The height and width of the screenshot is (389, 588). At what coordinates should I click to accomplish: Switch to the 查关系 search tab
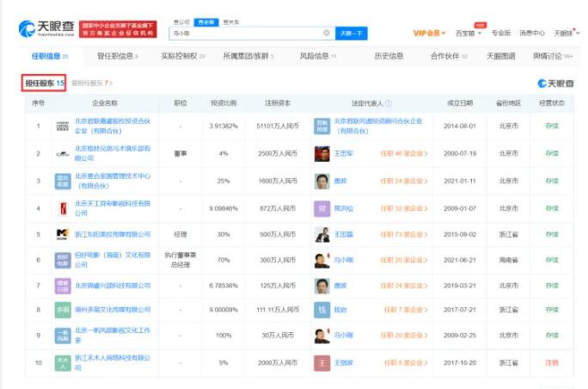(231, 22)
